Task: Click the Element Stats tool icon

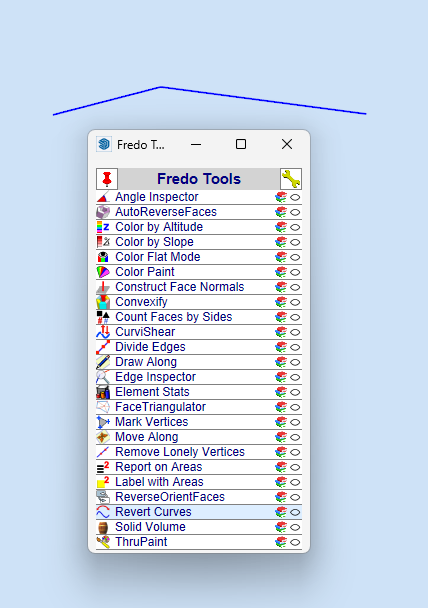Action: tap(103, 392)
